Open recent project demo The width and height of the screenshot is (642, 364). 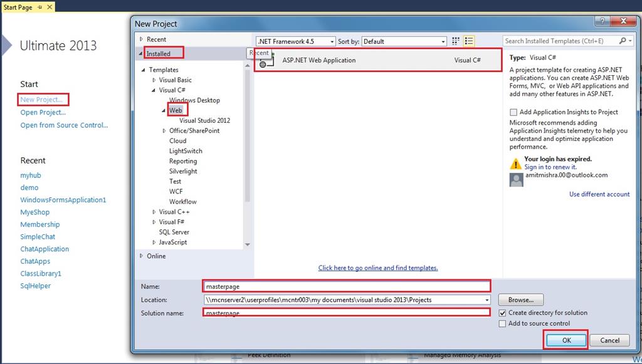point(29,188)
